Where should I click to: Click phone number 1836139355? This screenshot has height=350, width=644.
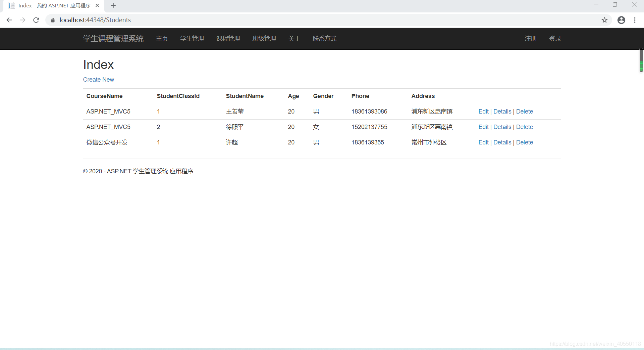(368, 142)
